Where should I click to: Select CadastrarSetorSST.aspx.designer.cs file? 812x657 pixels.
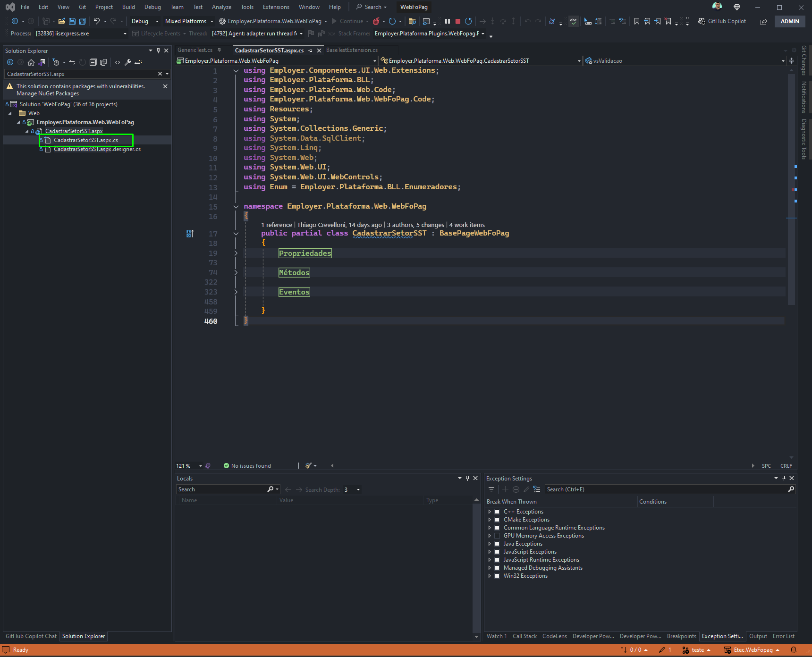(97, 149)
